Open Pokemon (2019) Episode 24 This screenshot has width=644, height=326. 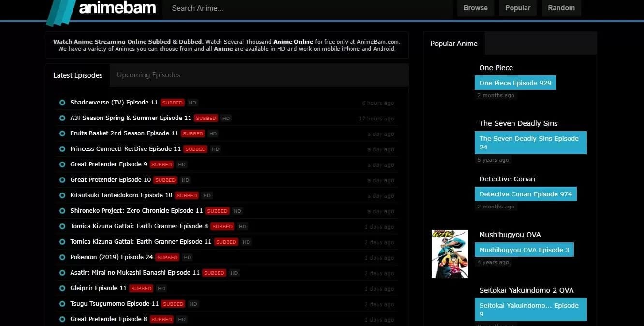112,257
